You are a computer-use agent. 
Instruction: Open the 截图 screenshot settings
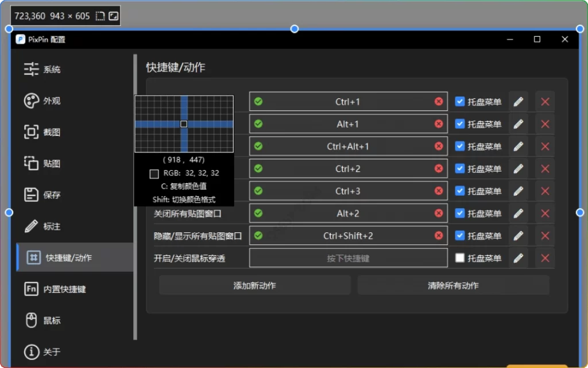click(49, 132)
